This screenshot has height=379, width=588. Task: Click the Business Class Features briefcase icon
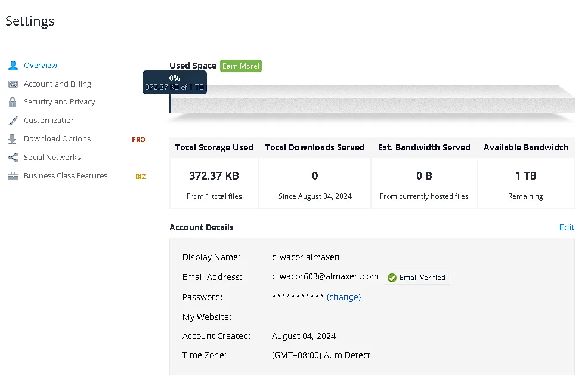13,176
